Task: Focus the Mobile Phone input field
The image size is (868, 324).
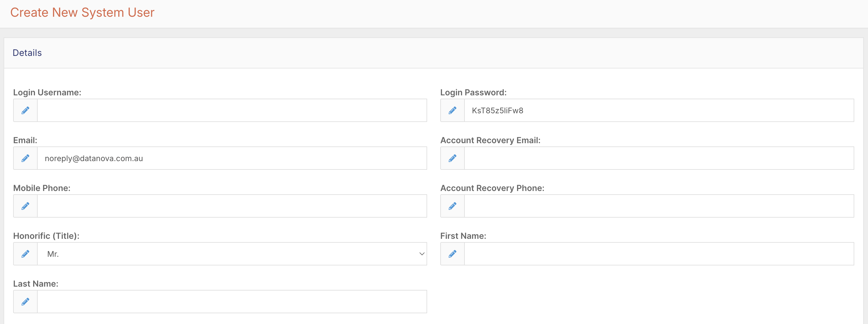Action: pos(232,206)
